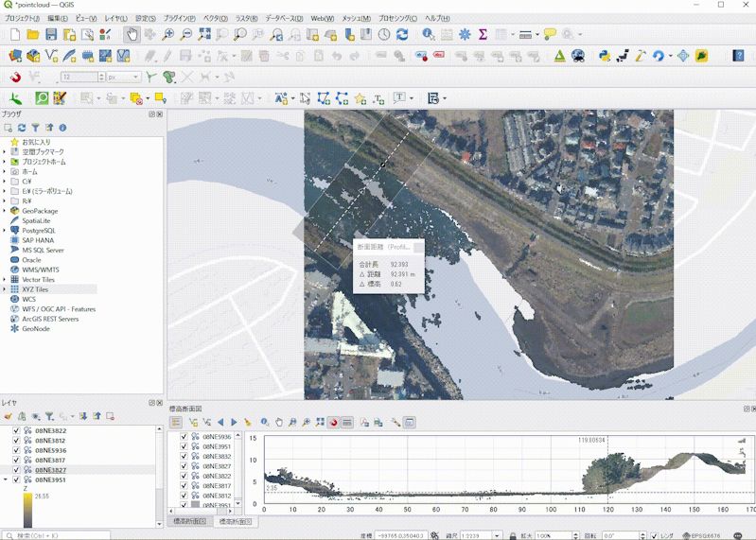Image resolution: width=756 pixels, height=540 pixels.
Task: Click the EPSG:6676 CRS button
Action: 702,535
